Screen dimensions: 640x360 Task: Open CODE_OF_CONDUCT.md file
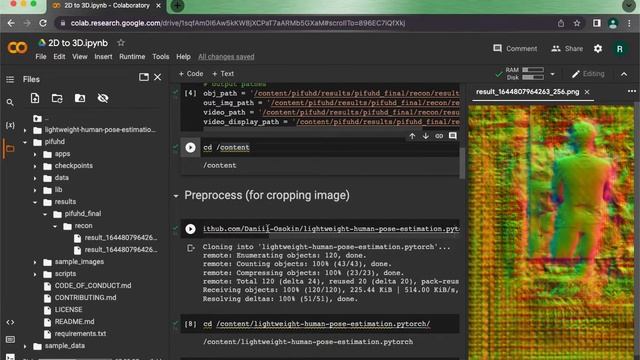(x=93, y=286)
